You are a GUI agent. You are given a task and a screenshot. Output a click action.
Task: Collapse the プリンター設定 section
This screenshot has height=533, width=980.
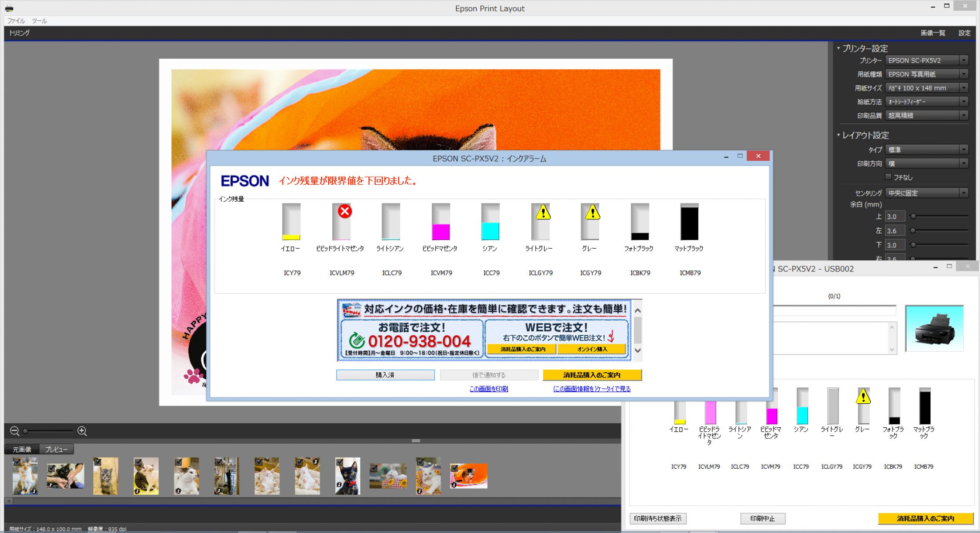coord(839,48)
